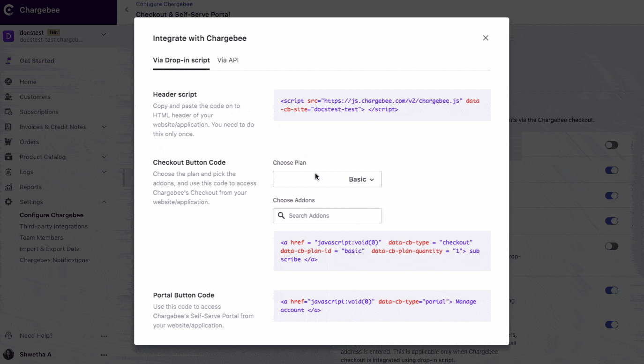Click the Get Started flag icon
Image resolution: width=644 pixels, height=364 pixels.
pos(8,61)
